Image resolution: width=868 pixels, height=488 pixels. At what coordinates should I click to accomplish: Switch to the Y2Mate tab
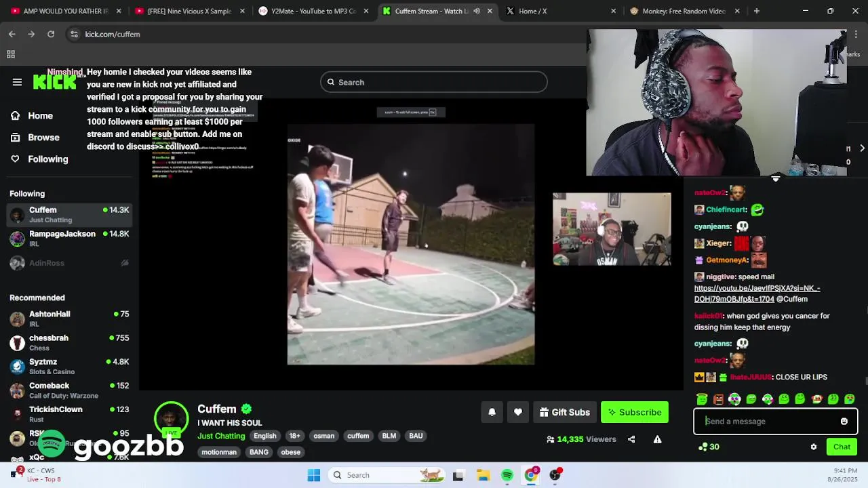[x=313, y=11]
